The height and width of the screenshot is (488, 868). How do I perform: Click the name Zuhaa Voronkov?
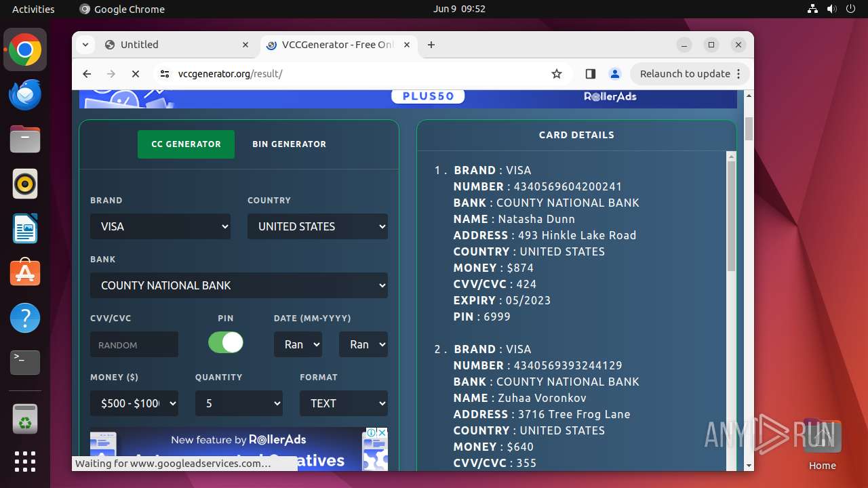click(542, 398)
